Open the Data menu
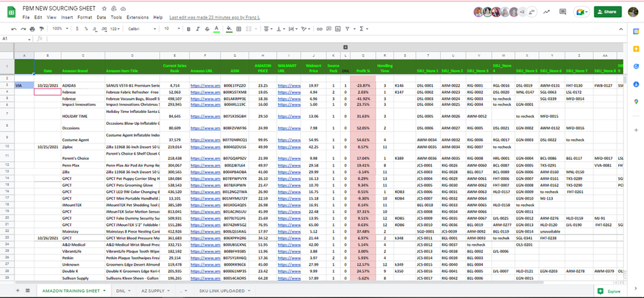The height and width of the screenshot is (298, 644). (101, 18)
